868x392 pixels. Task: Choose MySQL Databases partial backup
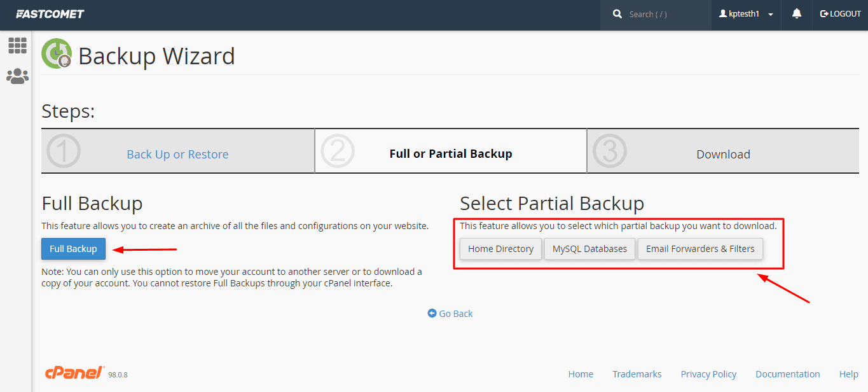point(589,249)
